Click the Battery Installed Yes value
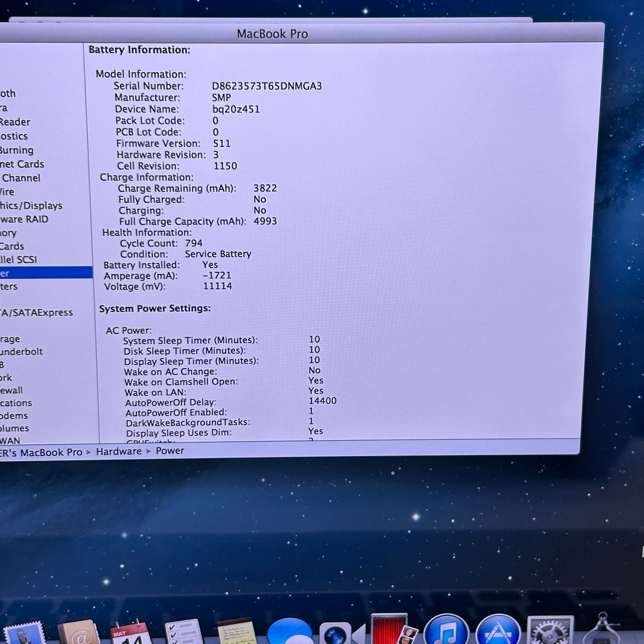 point(210,265)
